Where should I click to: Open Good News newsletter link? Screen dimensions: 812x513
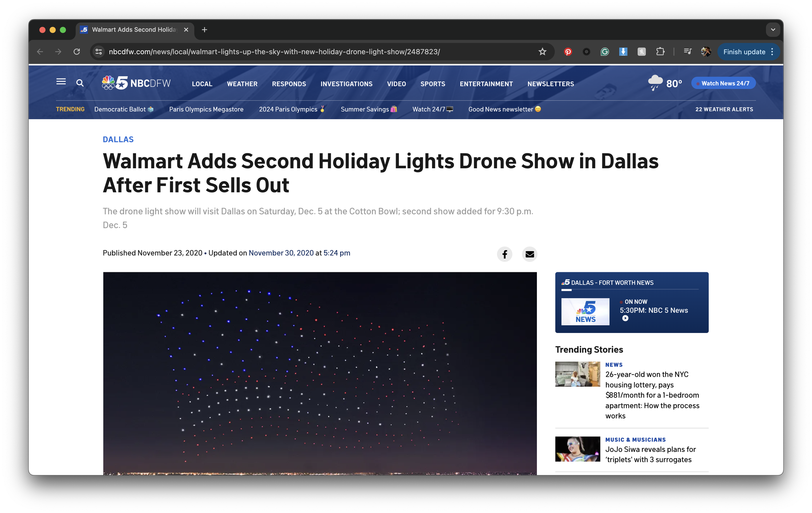504,109
